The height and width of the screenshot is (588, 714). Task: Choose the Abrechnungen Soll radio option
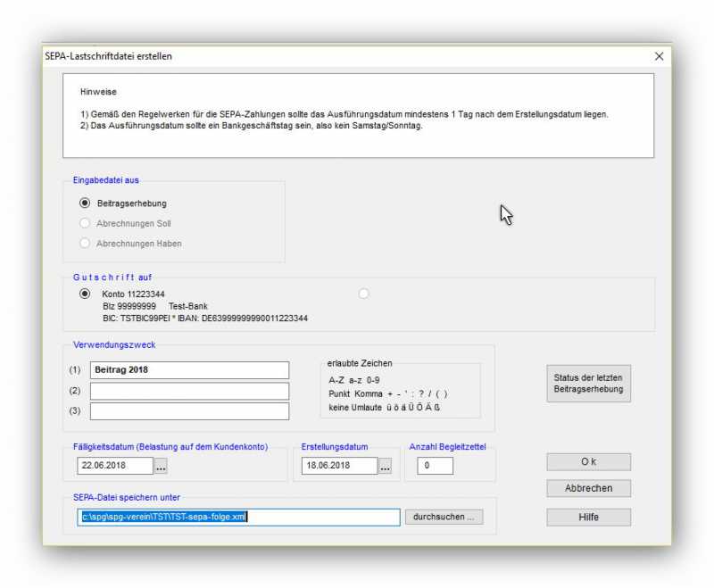coord(85,223)
